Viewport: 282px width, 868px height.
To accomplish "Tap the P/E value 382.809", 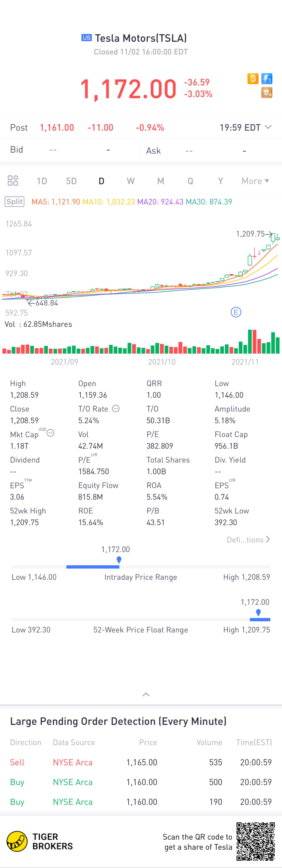I will click(160, 446).
